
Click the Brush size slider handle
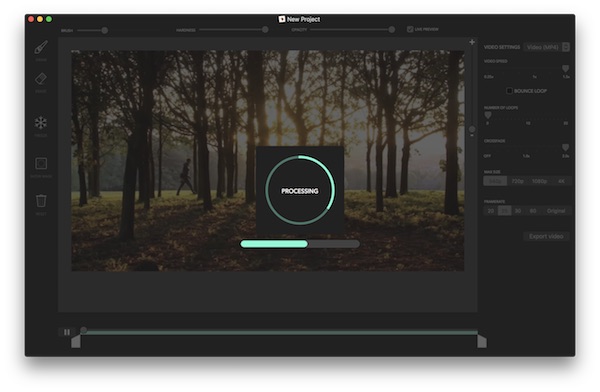pyautogui.click(x=104, y=30)
